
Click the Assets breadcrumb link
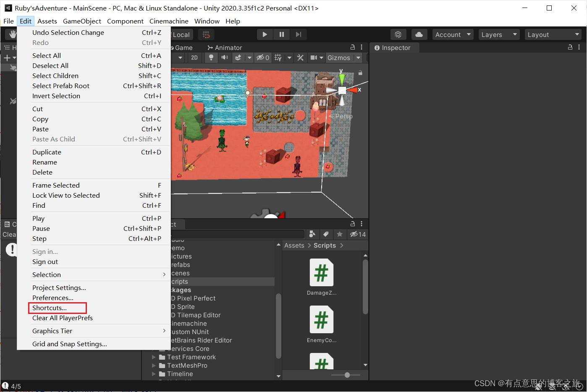(294, 245)
